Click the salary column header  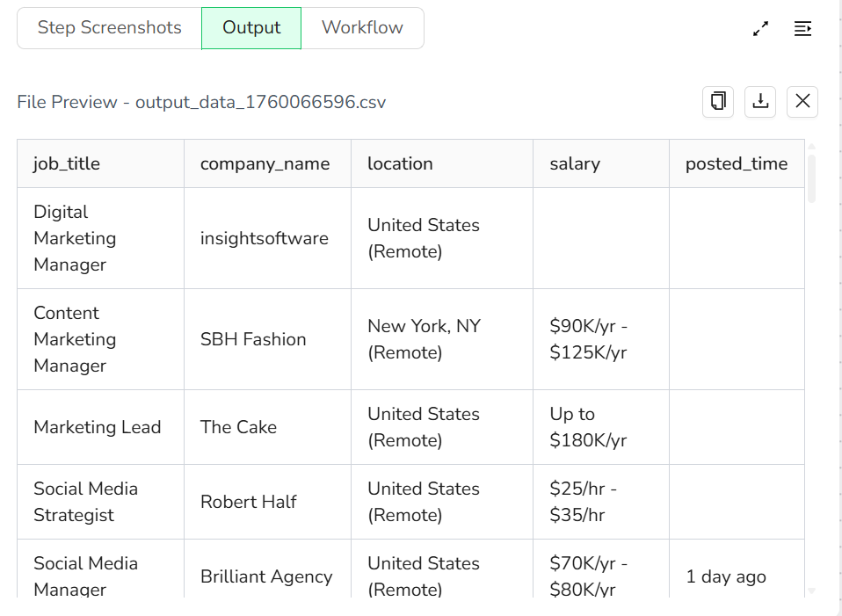(x=575, y=163)
